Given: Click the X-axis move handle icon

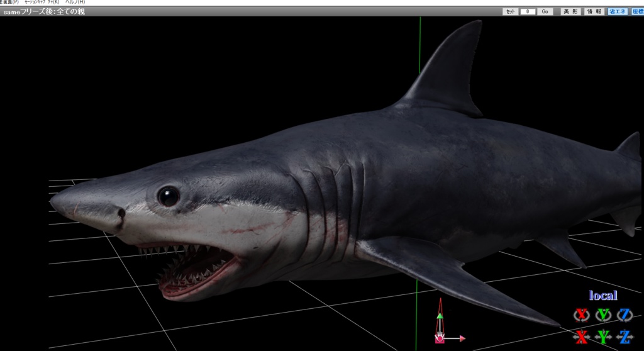Looking at the screenshot, I should pos(581,337).
